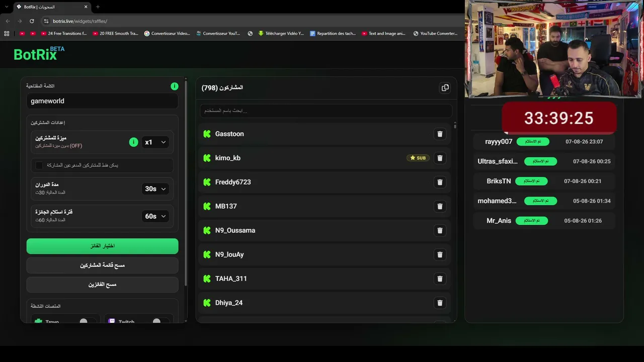
Task: Click the Kick icon beside TAHA_311
Action: click(x=207, y=279)
